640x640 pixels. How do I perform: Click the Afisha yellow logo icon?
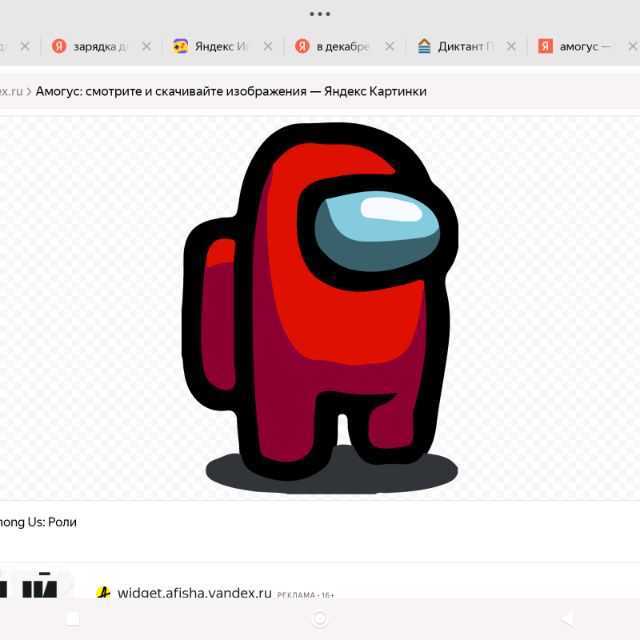103,592
